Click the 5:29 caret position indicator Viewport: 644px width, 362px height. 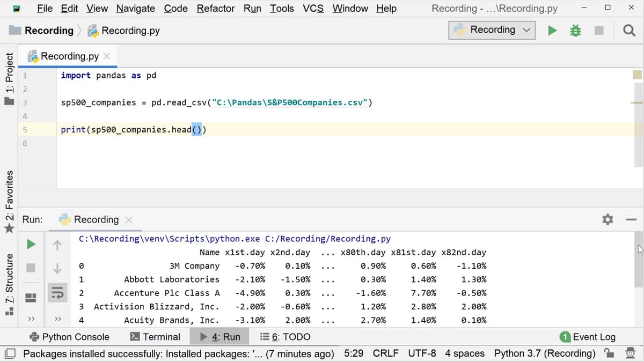coord(354,353)
